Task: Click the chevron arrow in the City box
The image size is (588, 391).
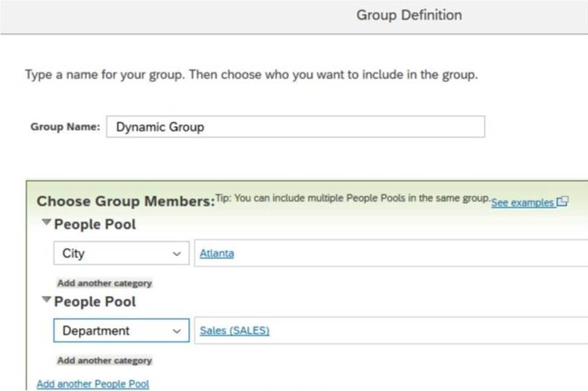Action: point(177,254)
